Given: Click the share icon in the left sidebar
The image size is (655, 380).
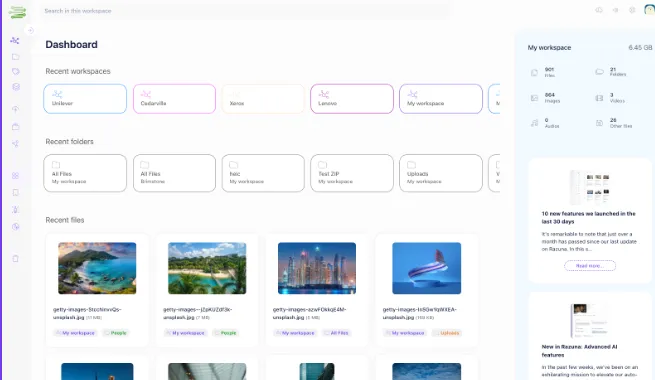Looking at the screenshot, I should pyautogui.click(x=15, y=144).
